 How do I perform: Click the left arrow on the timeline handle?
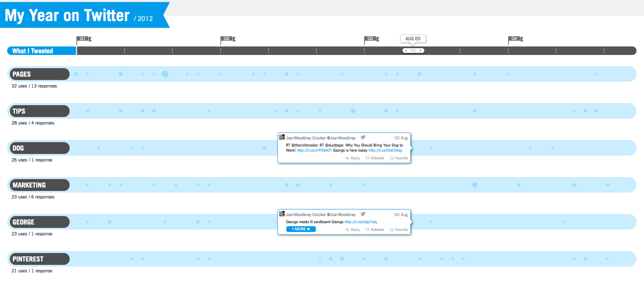(406, 51)
